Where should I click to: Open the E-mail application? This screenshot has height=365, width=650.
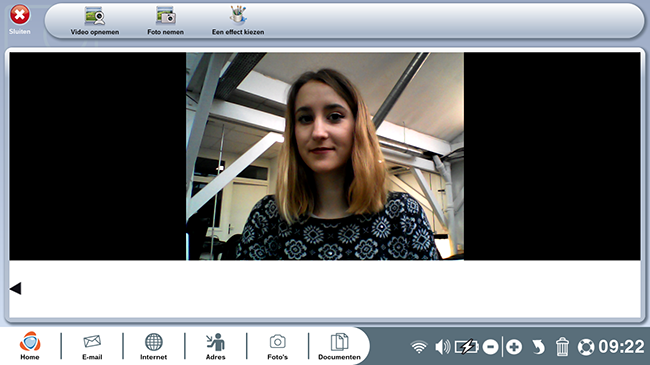pos(92,346)
